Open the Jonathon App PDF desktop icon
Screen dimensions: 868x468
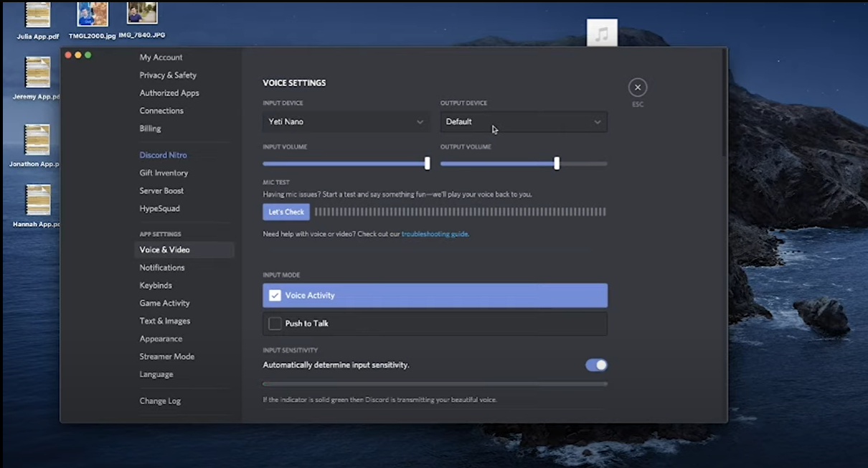click(37, 140)
